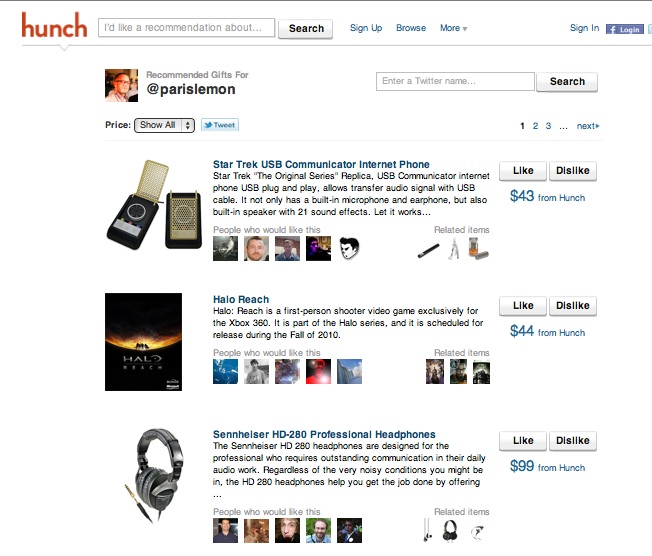The height and width of the screenshot is (556, 652).
Task: Select the laser pointer related item
Action: click(428, 250)
